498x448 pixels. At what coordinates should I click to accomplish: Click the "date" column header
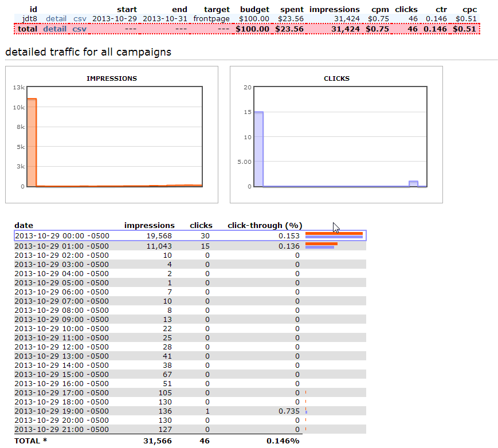(x=23, y=225)
